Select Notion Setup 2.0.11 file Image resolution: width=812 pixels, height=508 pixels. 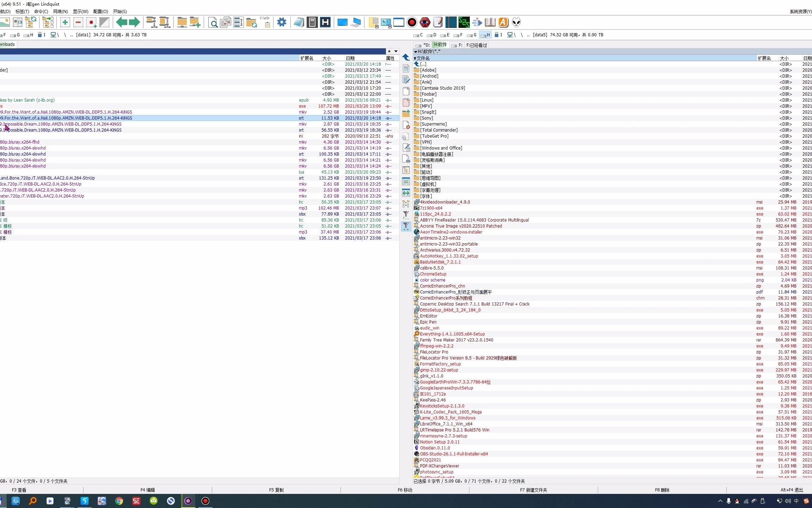pyautogui.click(x=439, y=442)
